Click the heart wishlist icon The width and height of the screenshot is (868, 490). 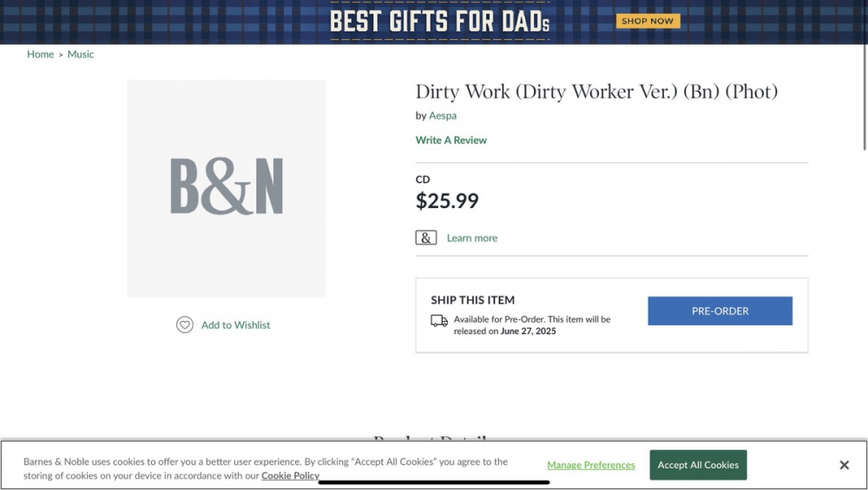[185, 325]
